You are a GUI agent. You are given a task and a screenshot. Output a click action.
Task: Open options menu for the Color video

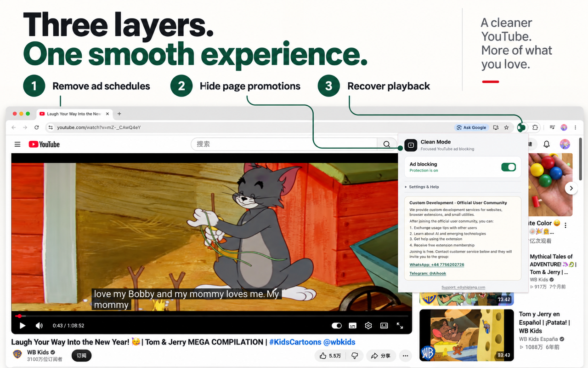(x=565, y=225)
